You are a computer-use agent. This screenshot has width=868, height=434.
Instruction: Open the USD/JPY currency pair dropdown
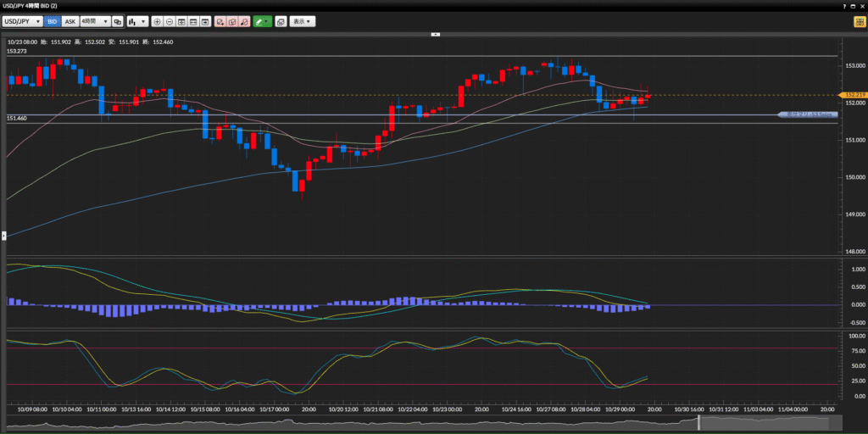[23, 21]
